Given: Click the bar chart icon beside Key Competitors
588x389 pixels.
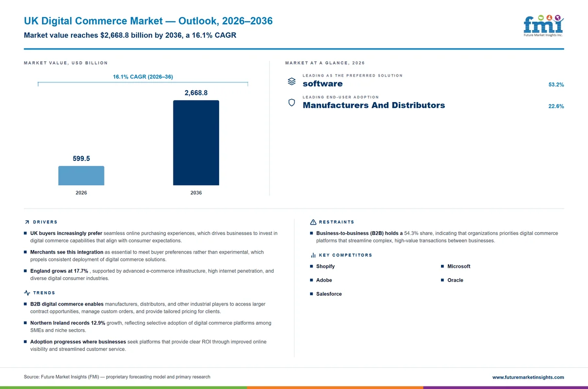Looking at the screenshot, I should click(313, 255).
